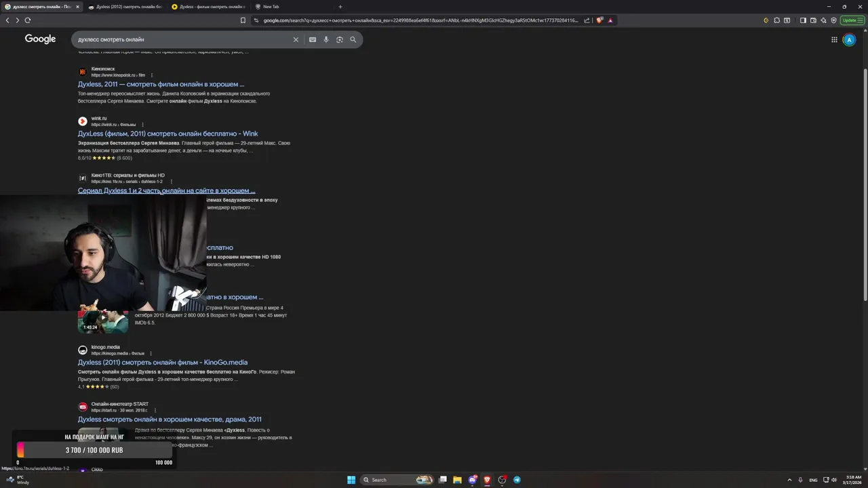
Task: Open more options for Кино1ТВ result
Action: point(171,182)
